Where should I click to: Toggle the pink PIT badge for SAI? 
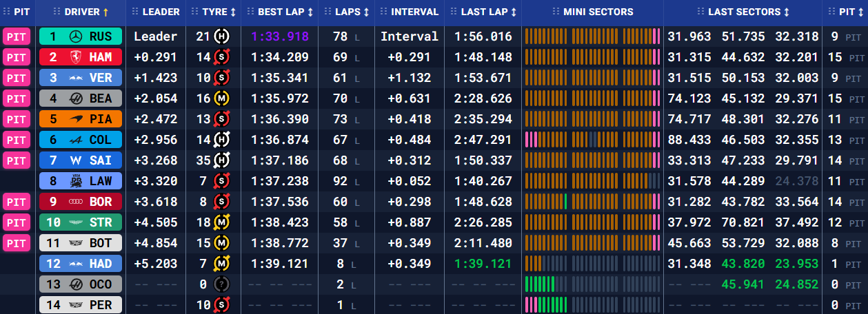pos(17,160)
